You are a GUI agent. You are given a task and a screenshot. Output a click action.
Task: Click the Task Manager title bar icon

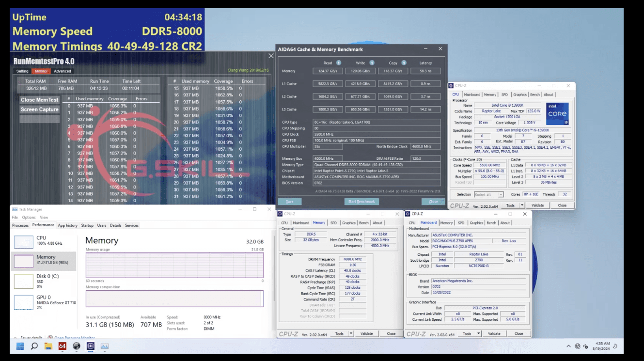pos(16,209)
